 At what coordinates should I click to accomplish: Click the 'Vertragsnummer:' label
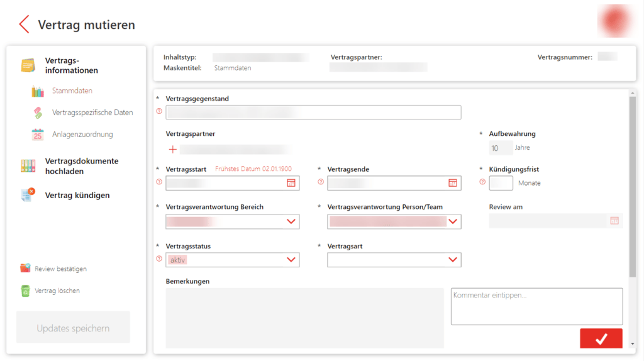(x=565, y=57)
